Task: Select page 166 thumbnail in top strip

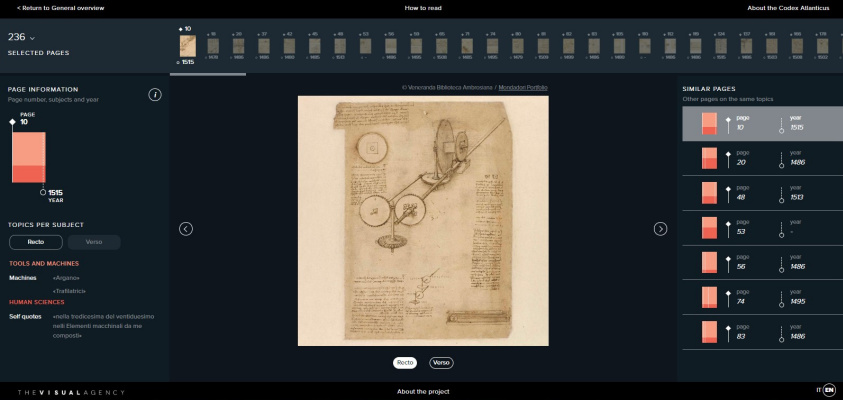Action: [x=797, y=46]
